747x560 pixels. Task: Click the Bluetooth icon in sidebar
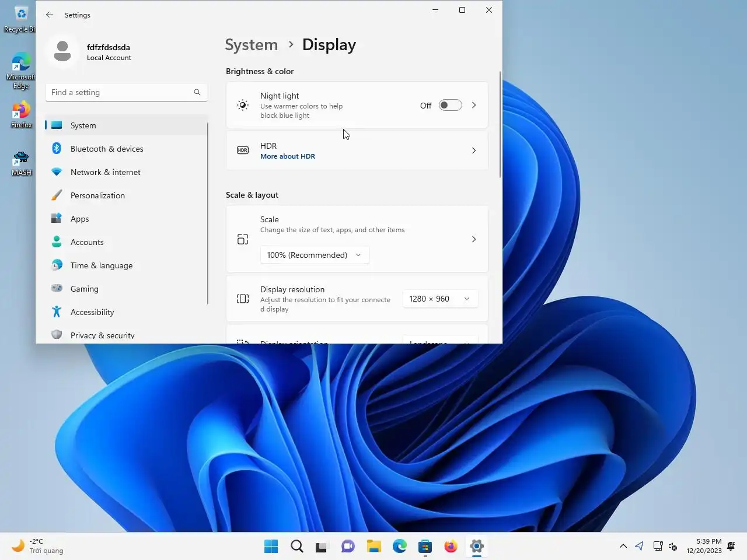[x=57, y=149]
